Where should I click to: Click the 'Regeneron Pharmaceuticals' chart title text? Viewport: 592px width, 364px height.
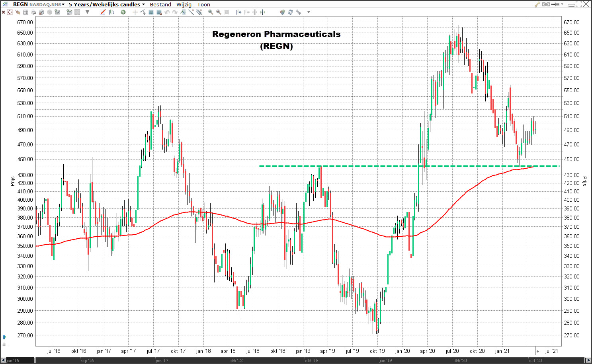click(276, 34)
